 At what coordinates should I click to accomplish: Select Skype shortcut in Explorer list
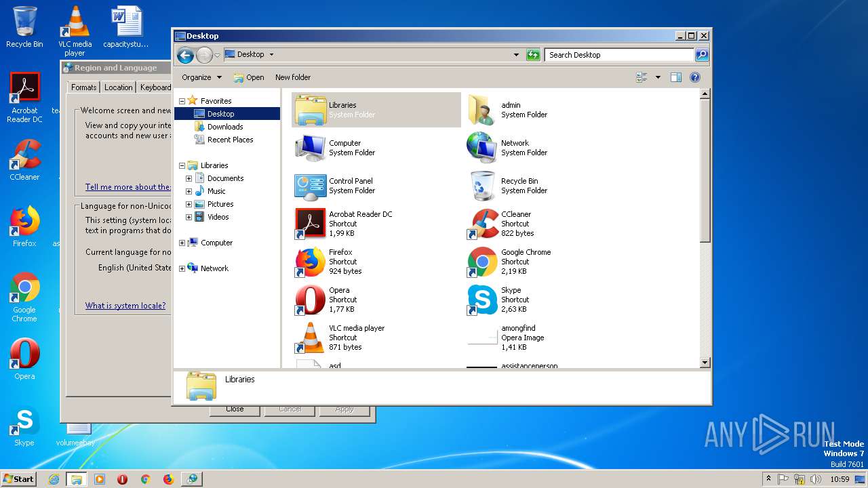(483, 300)
